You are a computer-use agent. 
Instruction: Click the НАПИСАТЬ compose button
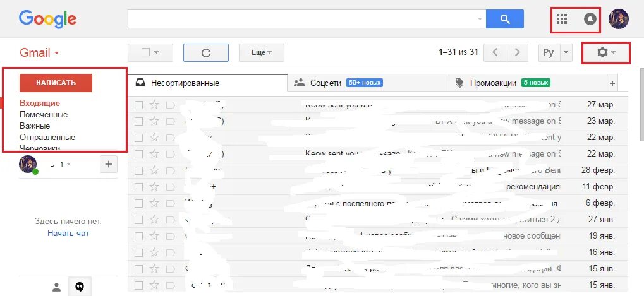[x=56, y=83]
